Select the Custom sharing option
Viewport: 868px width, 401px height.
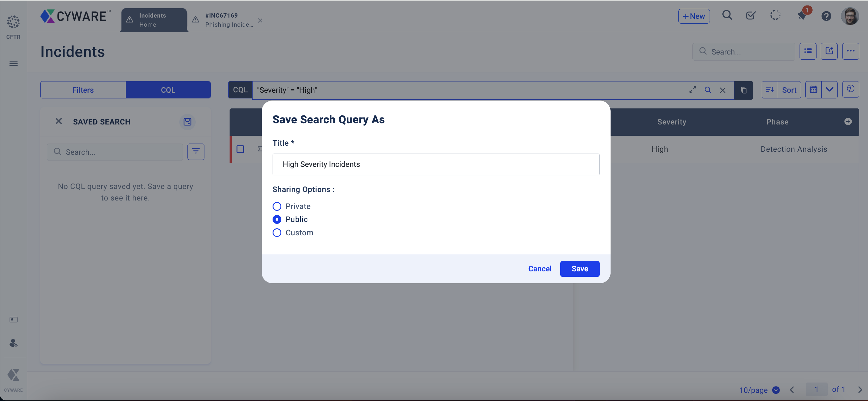277,233
